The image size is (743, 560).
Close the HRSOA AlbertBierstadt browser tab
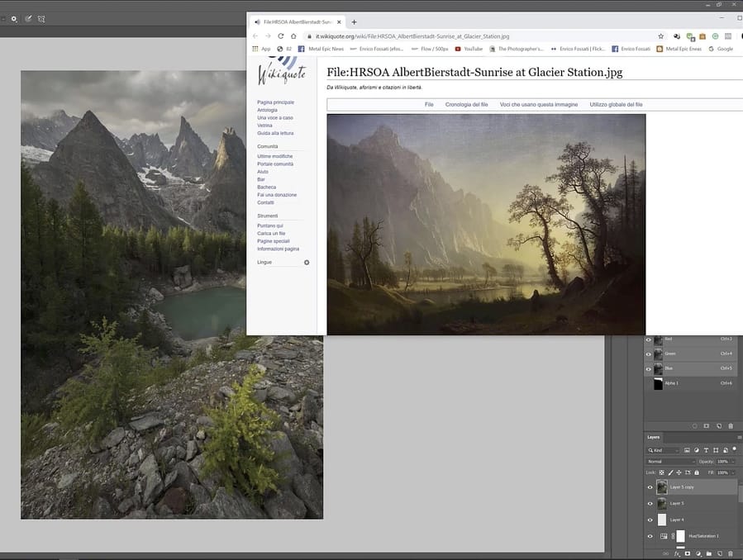339,21
